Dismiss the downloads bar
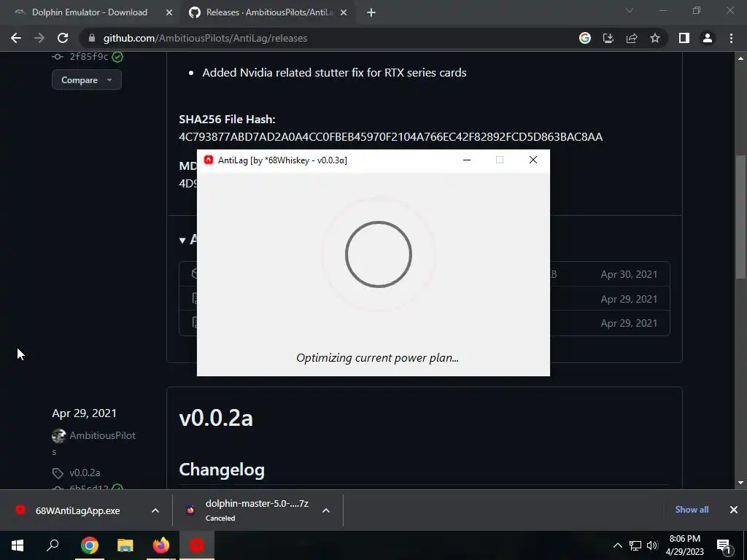This screenshot has width=747, height=560. click(x=734, y=510)
